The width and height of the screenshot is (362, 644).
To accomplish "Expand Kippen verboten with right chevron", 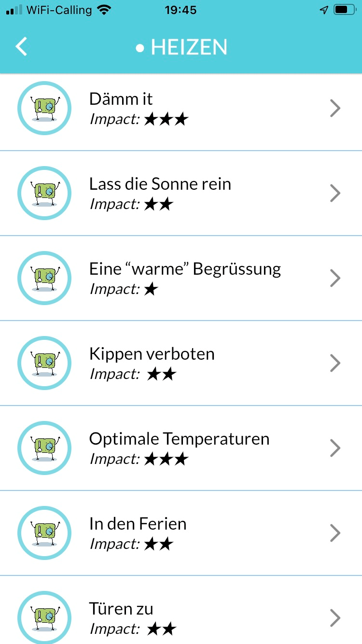I will pos(335,363).
